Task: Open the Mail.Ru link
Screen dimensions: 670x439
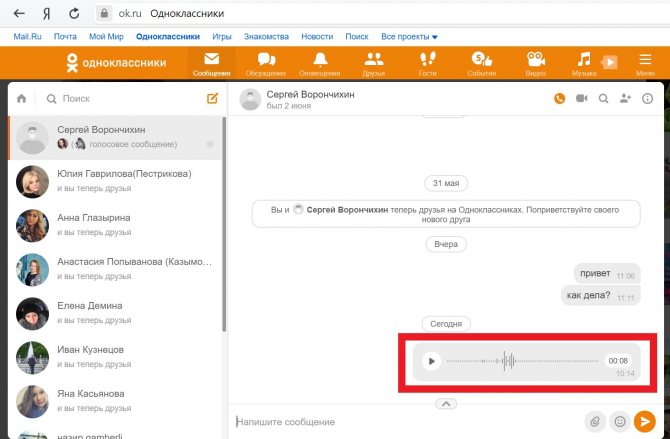Action: click(27, 37)
